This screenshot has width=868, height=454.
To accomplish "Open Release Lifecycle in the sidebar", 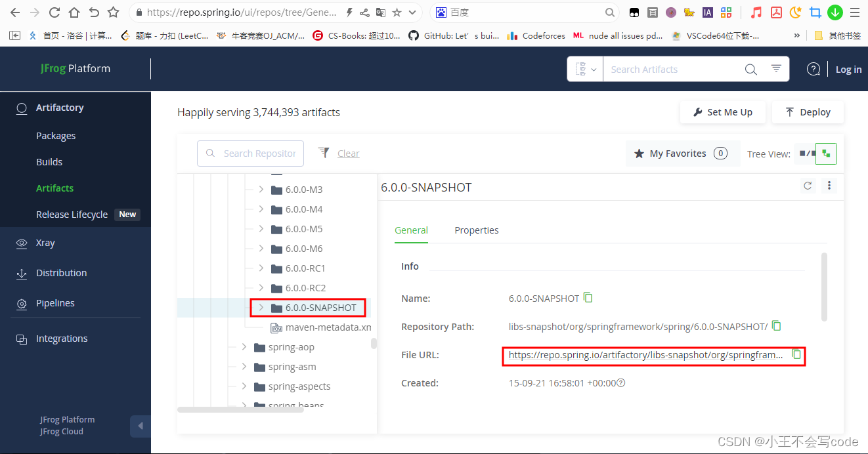I will pos(72,215).
